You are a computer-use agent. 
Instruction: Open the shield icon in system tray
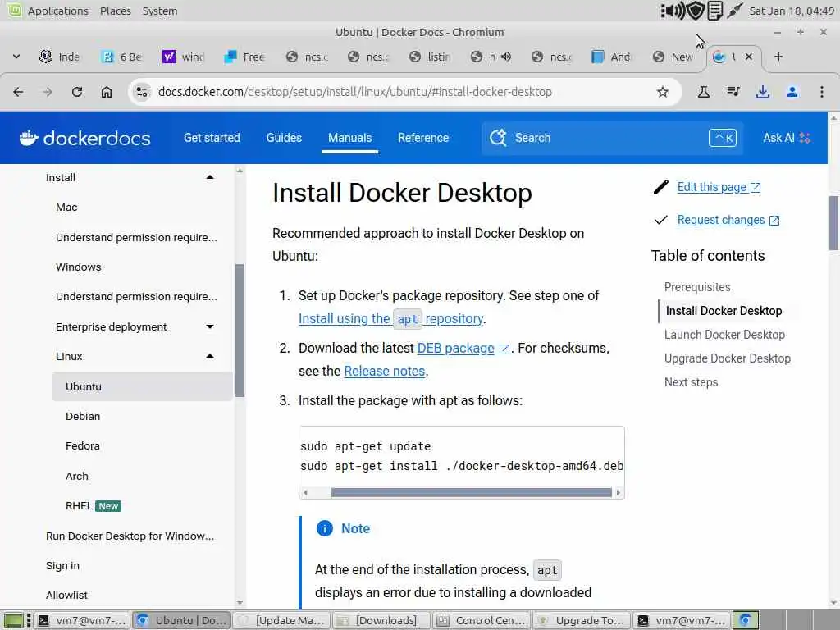pyautogui.click(x=696, y=10)
